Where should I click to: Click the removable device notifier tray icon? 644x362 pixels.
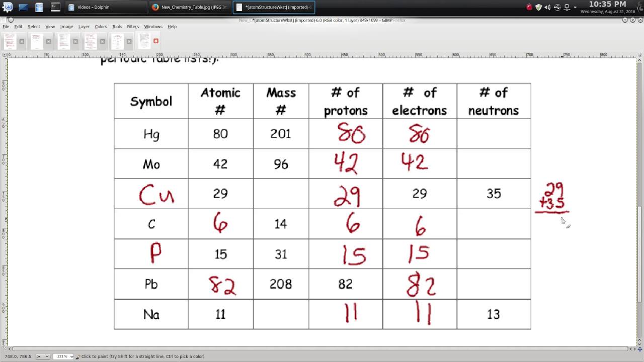(x=557, y=8)
